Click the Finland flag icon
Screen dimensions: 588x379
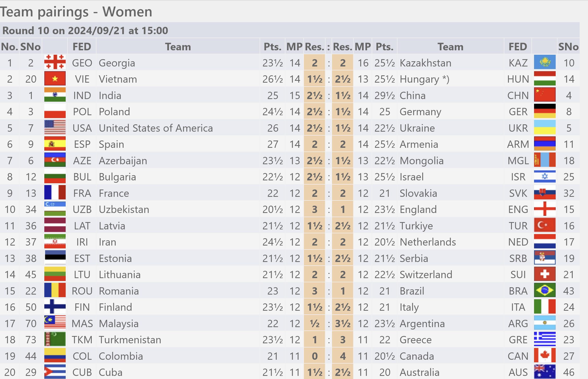(55, 307)
